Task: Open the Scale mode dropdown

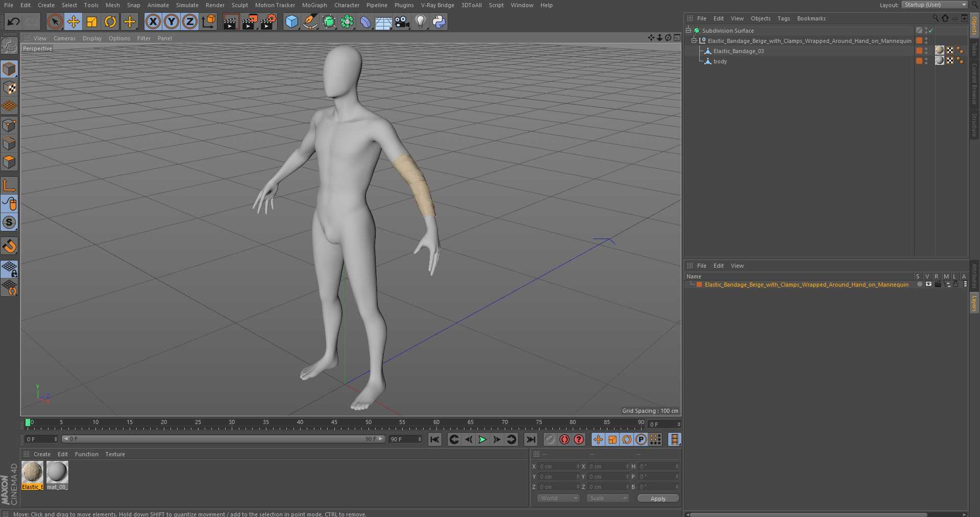Action: tap(607, 498)
